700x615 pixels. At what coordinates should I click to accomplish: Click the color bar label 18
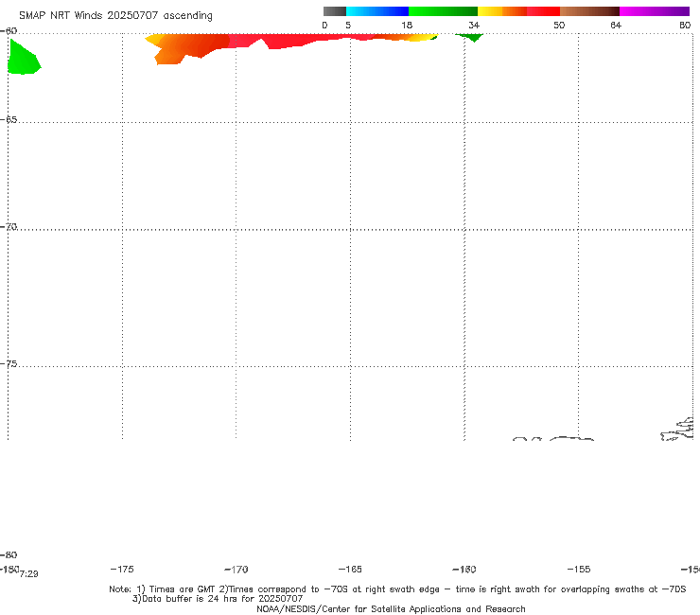pos(407,25)
